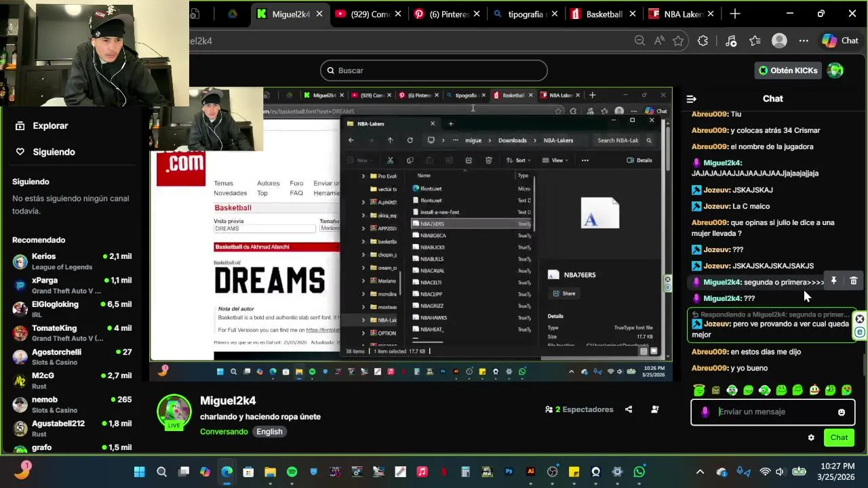Focus the 'Enviar un mensaje' input
The width and height of the screenshot is (868, 488).
773,412
